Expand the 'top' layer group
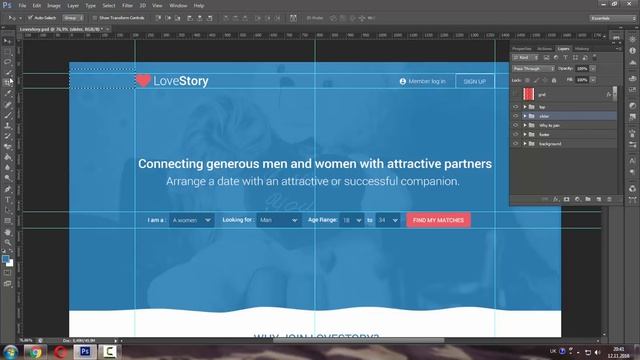The width and height of the screenshot is (640, 360). point(525,107)
